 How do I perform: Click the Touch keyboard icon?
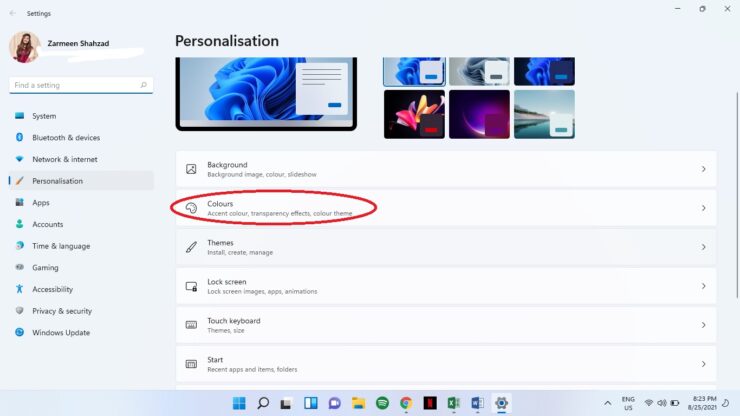point(191,325)
